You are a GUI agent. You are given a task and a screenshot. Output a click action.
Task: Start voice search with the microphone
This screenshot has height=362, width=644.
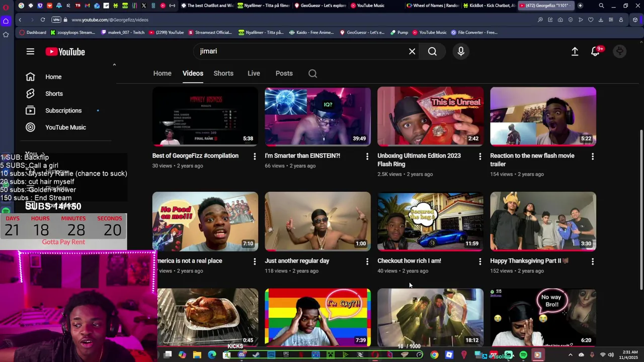pos(461,51)
